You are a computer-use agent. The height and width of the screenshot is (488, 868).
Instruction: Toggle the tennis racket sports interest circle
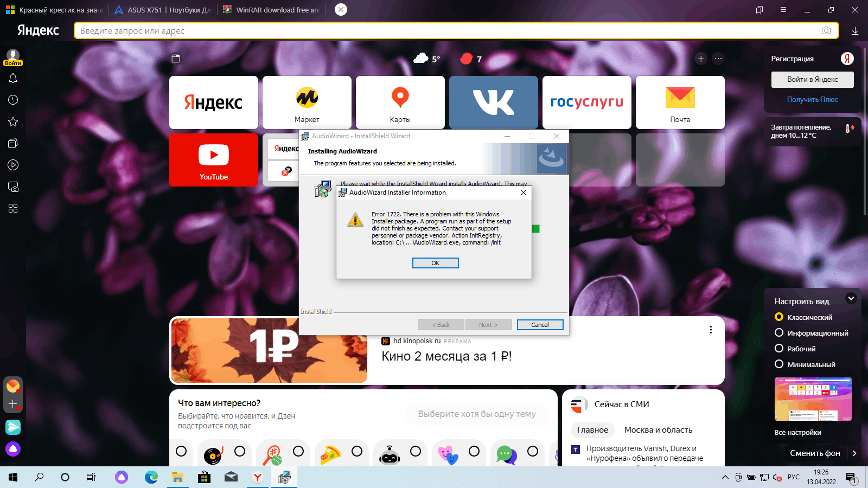(298, 451)
